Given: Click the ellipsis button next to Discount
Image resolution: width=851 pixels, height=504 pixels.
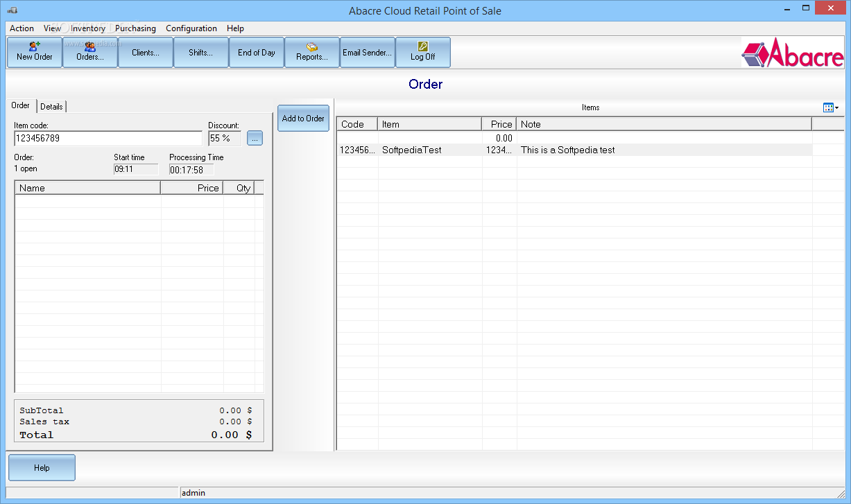Looking at the screenshot, I should coord(255,138).
